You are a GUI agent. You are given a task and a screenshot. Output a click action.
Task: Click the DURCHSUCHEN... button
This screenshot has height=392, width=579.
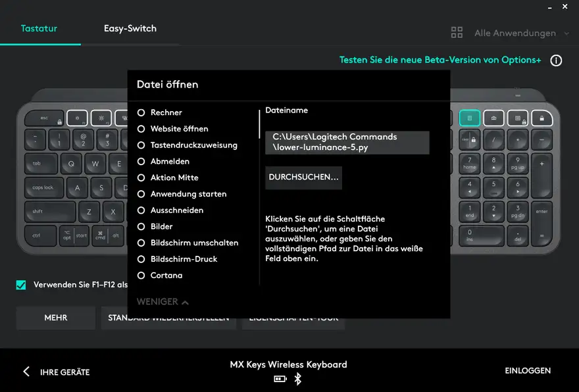(303, 177)
